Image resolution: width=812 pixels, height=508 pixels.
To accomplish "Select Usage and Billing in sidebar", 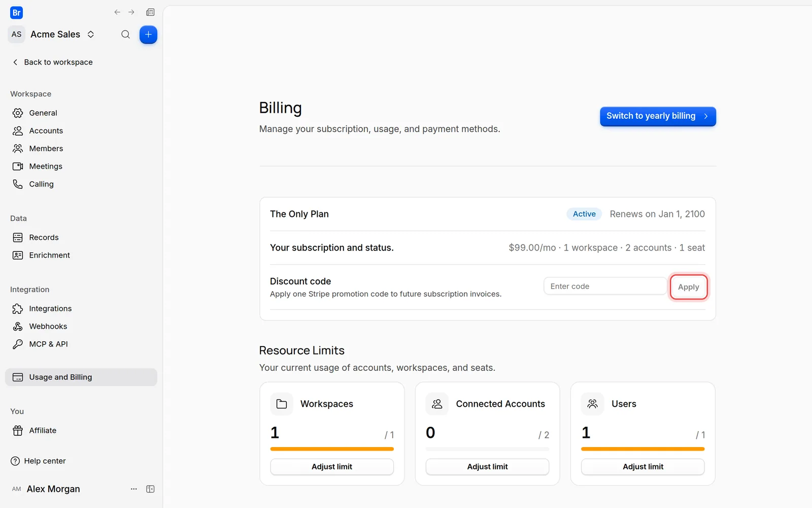I will coord(81,377).
